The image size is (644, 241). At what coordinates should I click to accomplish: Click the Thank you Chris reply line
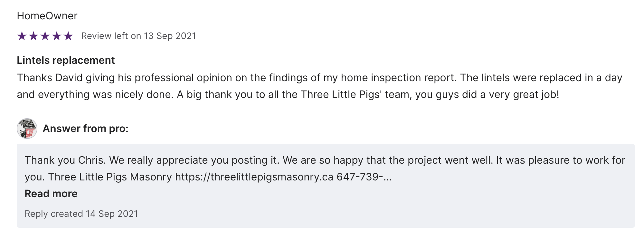click(x=65, y=160)
